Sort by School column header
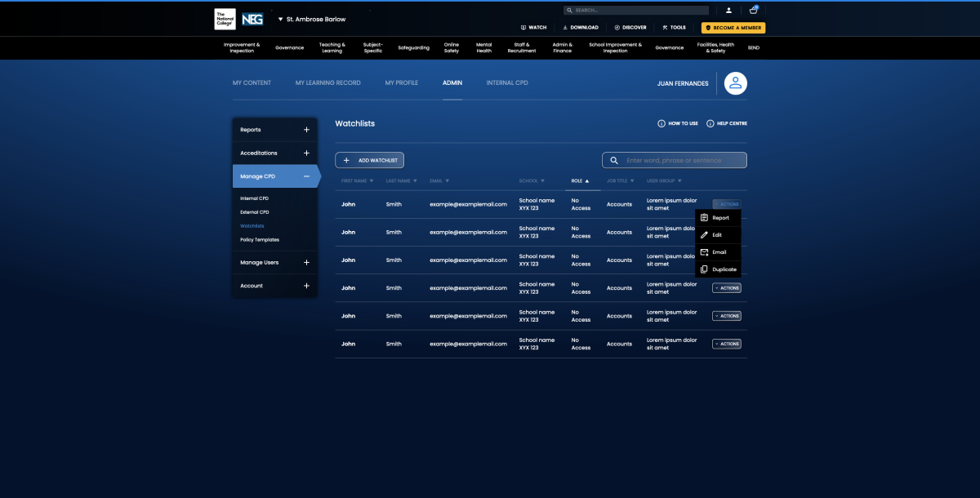Image resolution: width=980 pixels, height=498 pixels. [x=532, y=180]
